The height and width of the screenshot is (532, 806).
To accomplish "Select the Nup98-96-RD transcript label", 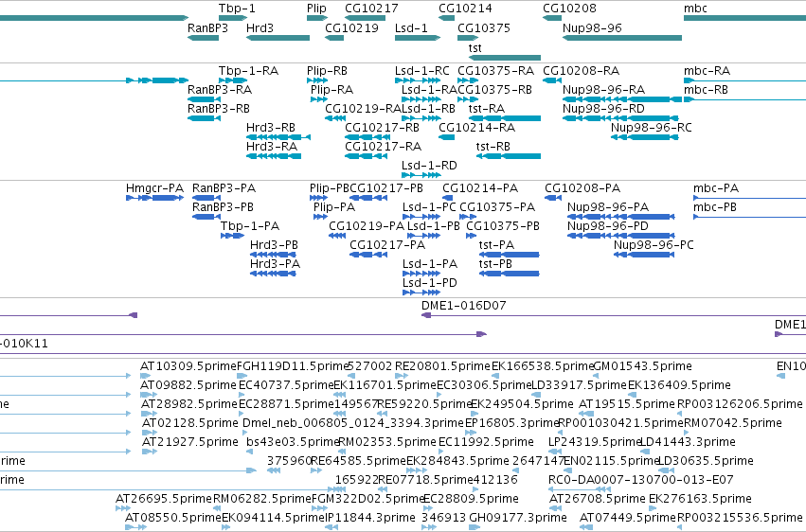I will (x=603, y=108).
